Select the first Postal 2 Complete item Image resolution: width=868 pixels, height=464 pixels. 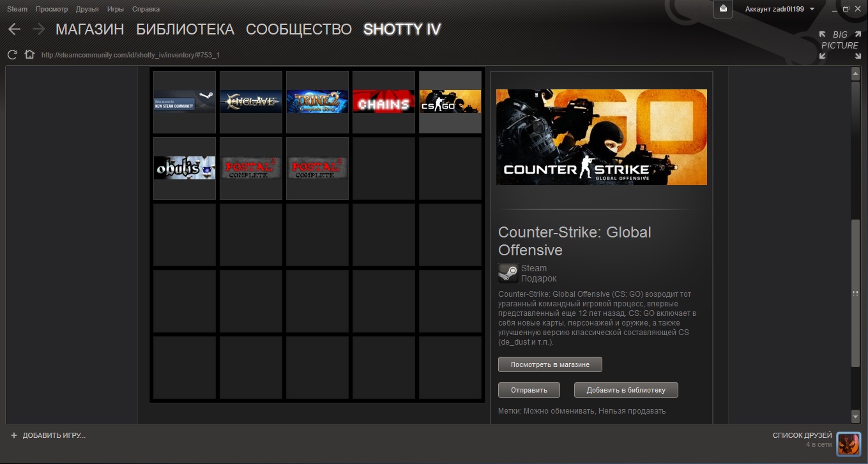point(251,168)
